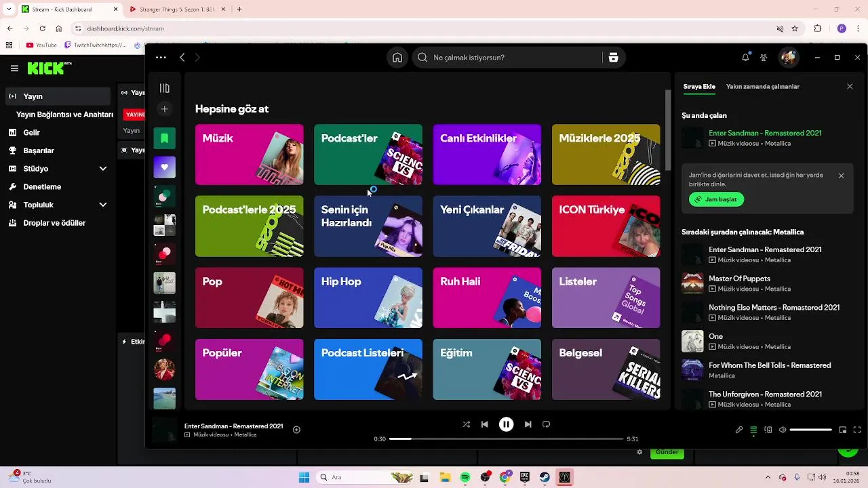Open Liked Songs heart playlist
This screenshot has width=868, height=488.
(165, 167)
